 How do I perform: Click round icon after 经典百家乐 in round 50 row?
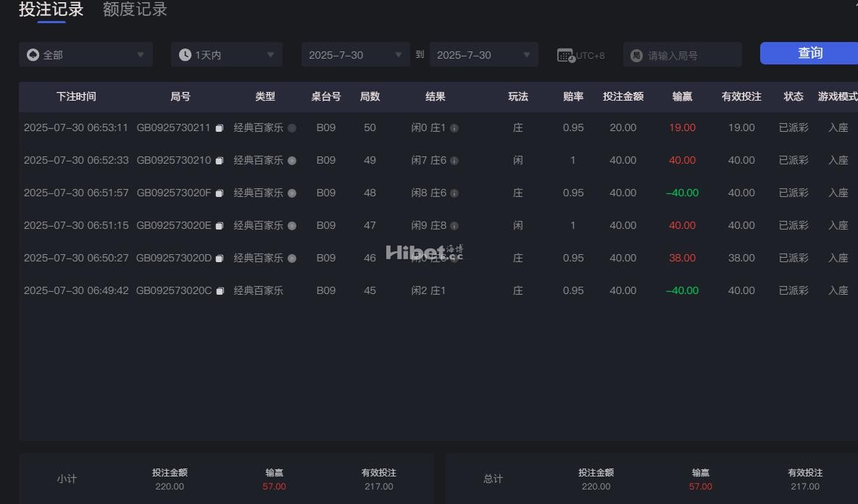click(x=292, y=128)
